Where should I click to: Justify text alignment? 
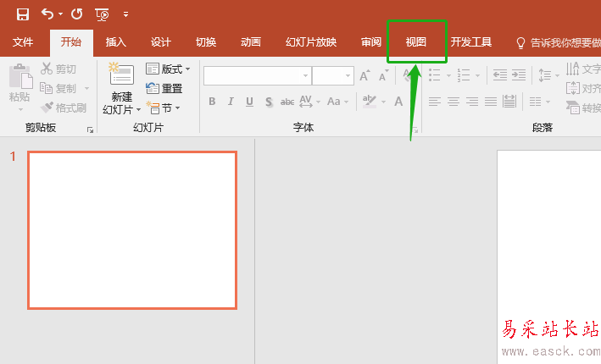tap(491, 102)
